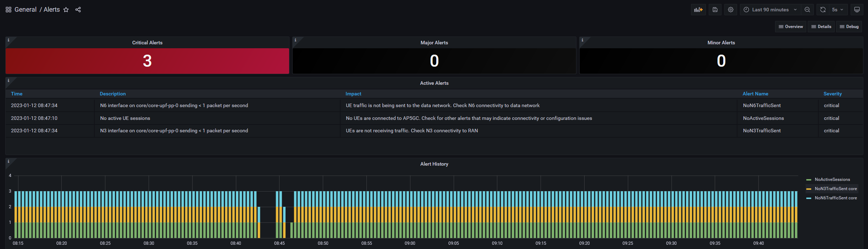Open the Critical Alerts panel title menu
This screenshot has width=868, height=249.
(x=147, y=43)
